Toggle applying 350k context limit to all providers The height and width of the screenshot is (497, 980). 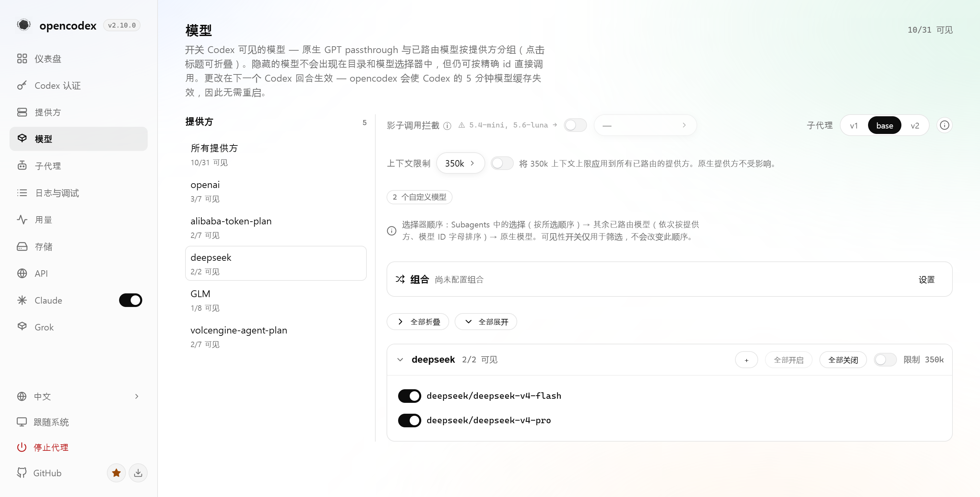point(502,164)
